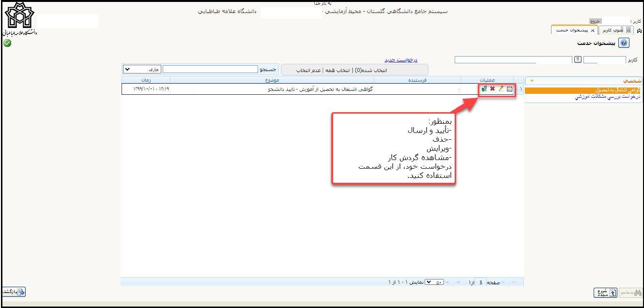Viewport: 644px width, 308px height.
Task: Click the blue help icon beside پیشخوان خدمت
Action: pos(624,43)
